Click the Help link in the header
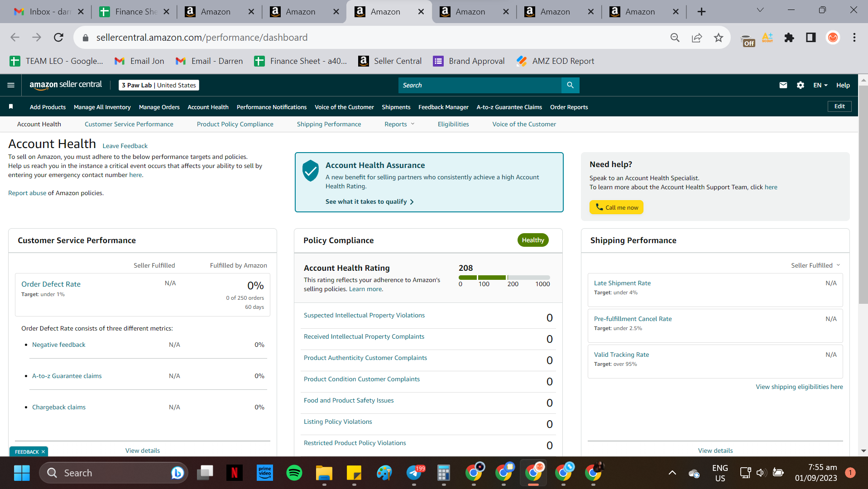This screenshot has height=489, width=868. point(843,85)
